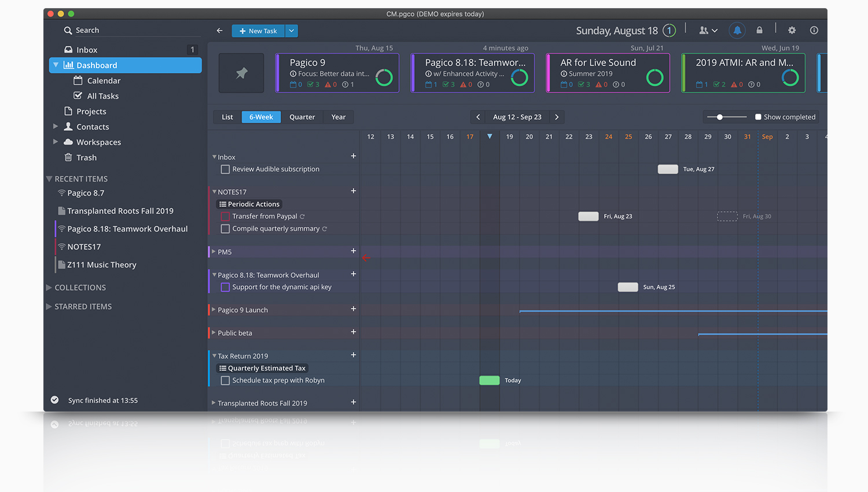The image size is (868, 492).
Task: Click the Sun, Aug 25 task bar
Action: tap(628, 287)
